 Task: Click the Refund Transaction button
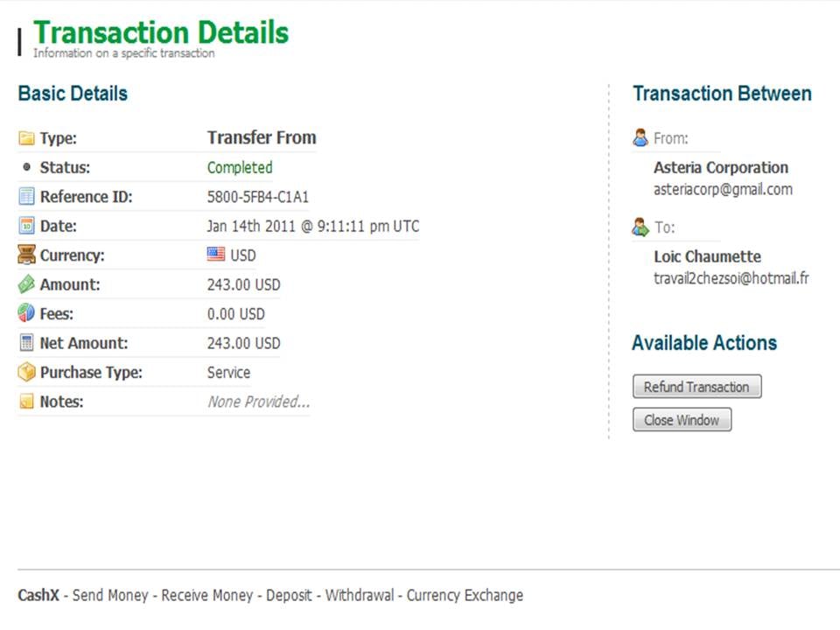point(697,387)
